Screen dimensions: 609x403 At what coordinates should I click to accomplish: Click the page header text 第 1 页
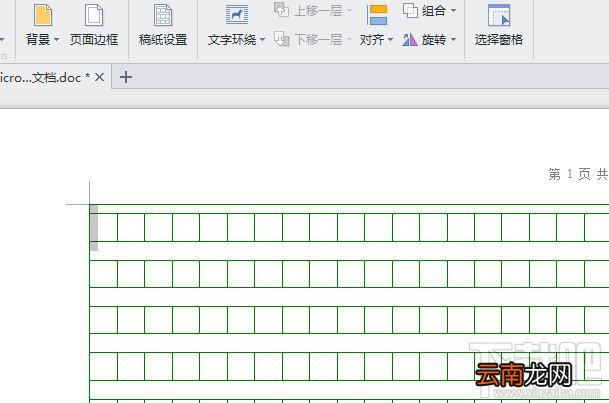click(x=569, y=174)
